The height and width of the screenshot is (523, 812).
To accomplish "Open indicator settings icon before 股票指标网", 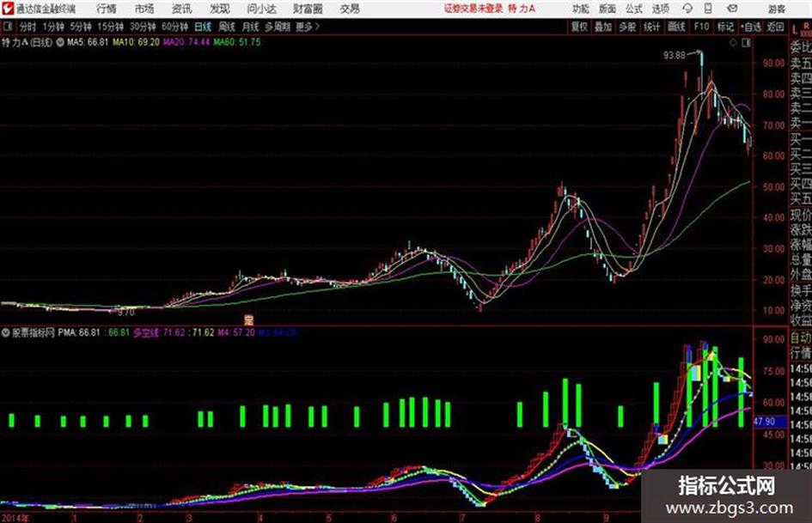I will (5, 333).
